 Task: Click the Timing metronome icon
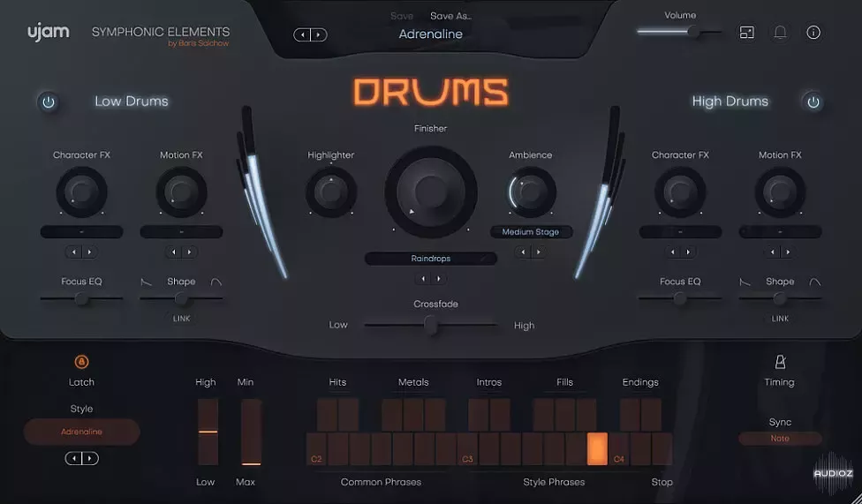click(780, 362)
